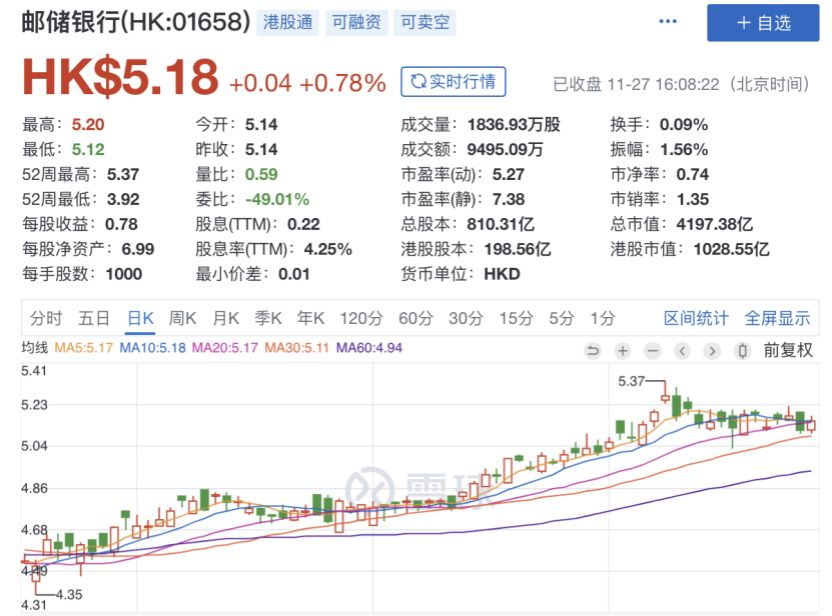
Task: Click the 52周最高 value 5.37
Action: [123, 175]
